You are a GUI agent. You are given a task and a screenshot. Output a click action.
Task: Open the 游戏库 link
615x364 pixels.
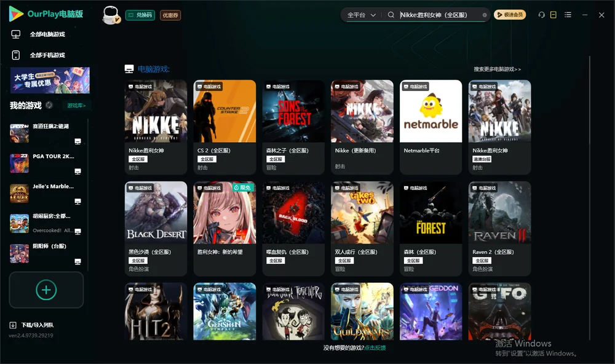pos(76,105)
